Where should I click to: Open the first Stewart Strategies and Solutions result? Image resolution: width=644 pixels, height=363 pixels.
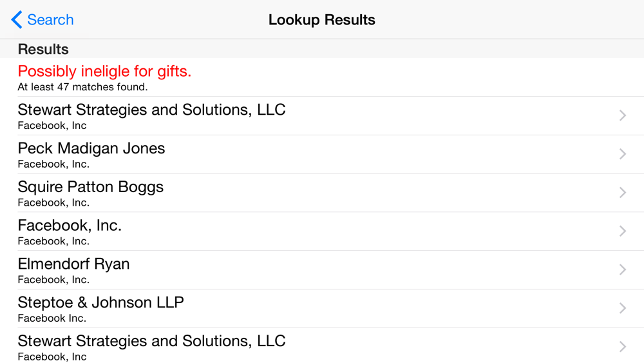coord(151,110)
